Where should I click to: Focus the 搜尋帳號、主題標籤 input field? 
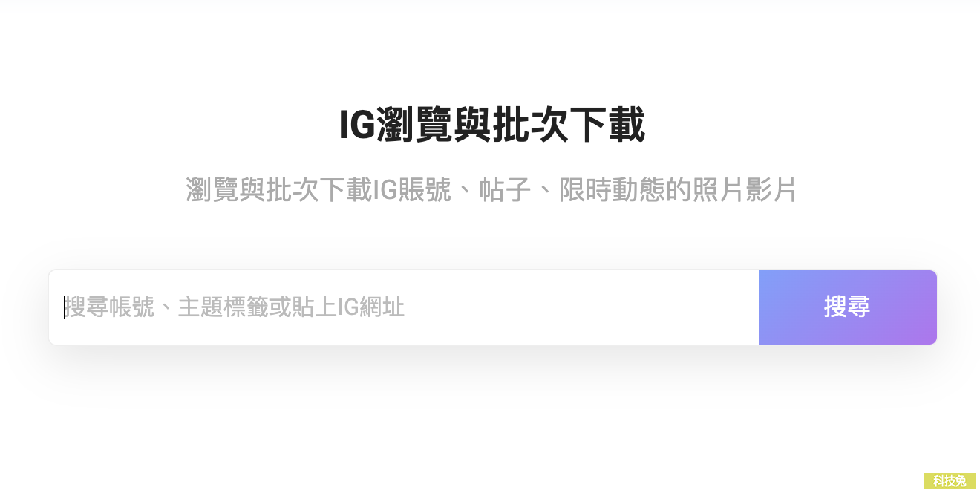pyautogui.click(x=404, y=307)
